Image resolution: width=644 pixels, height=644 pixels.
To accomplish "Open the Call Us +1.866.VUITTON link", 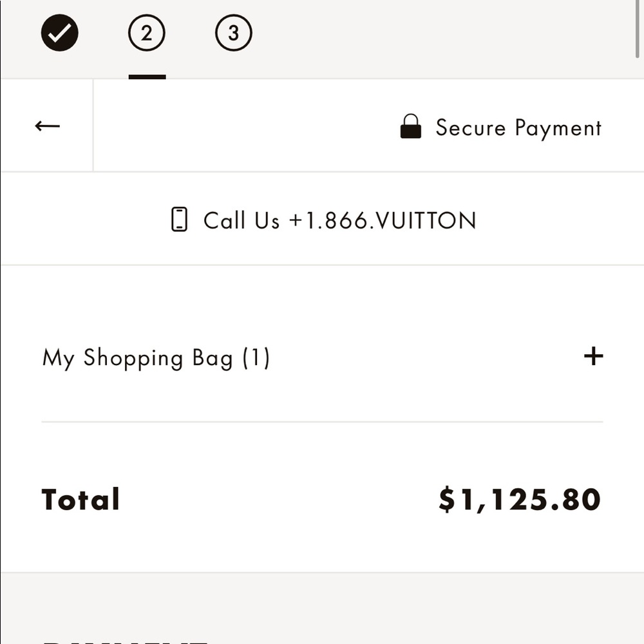I will [324, 220].
